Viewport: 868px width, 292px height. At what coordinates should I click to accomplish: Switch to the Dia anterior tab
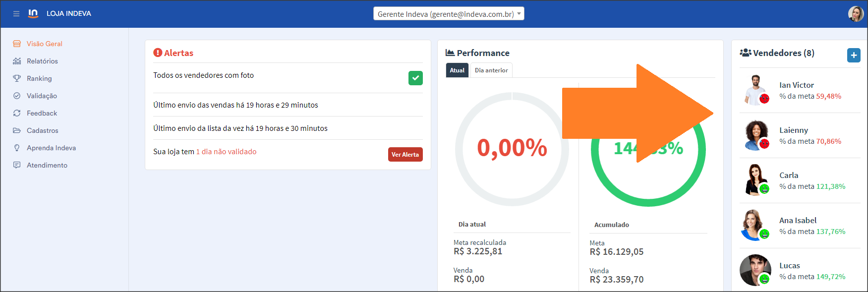491,70
